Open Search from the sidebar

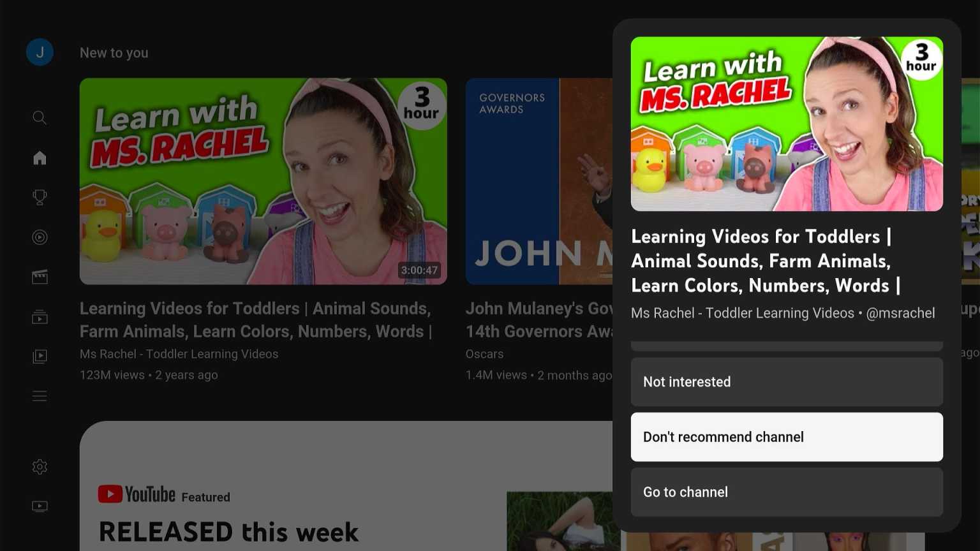(x=40, y=117)
